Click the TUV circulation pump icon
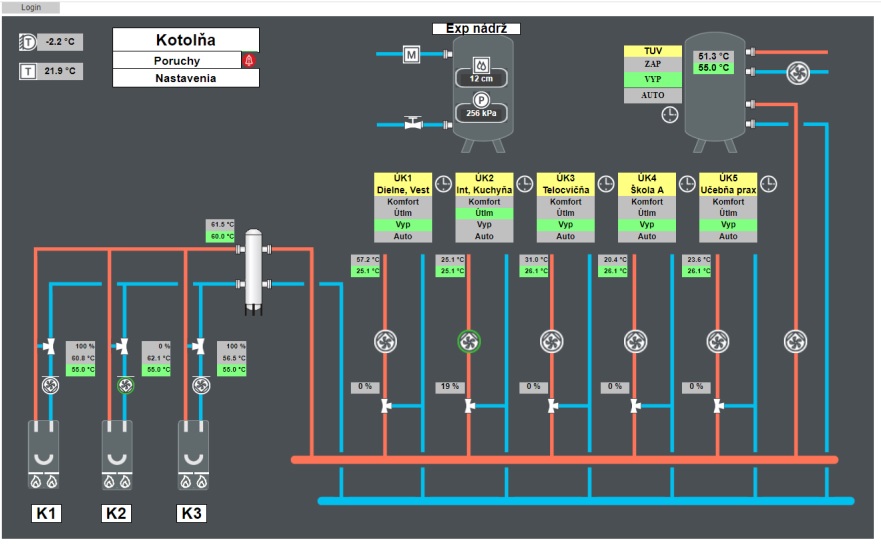881x550 pixels. click(x=798, y=72)
